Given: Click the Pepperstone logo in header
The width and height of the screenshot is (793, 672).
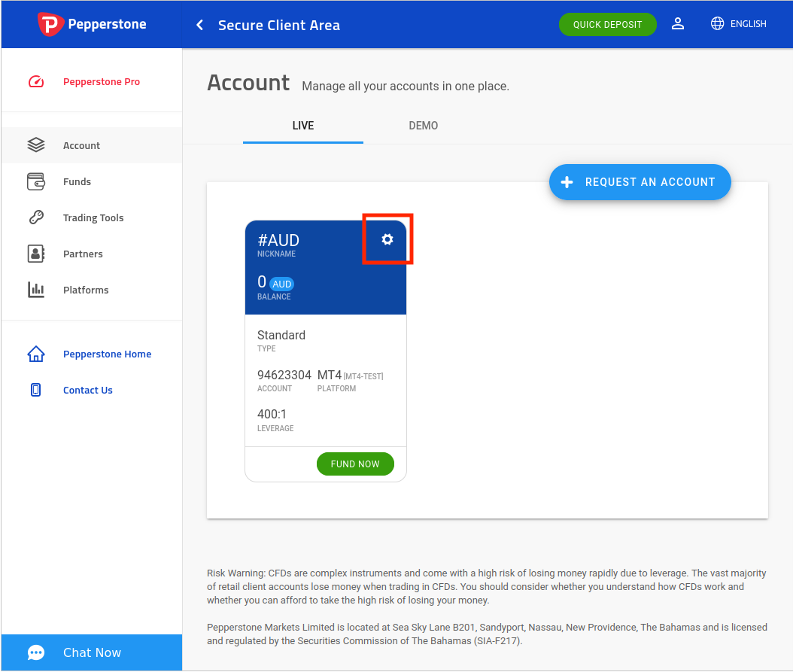Looking at the screenshot, I should (x=92, y=24).
